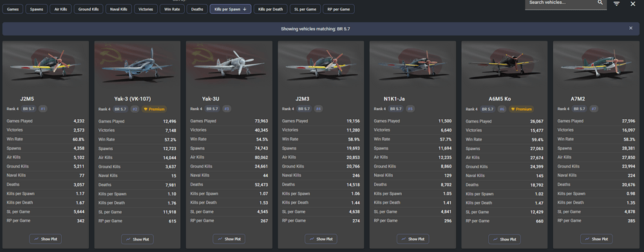Sort by Air Kills
Image resolution: width=644 pixels, height=252 pixels.
pyautogui.click(x=61, y=9)
